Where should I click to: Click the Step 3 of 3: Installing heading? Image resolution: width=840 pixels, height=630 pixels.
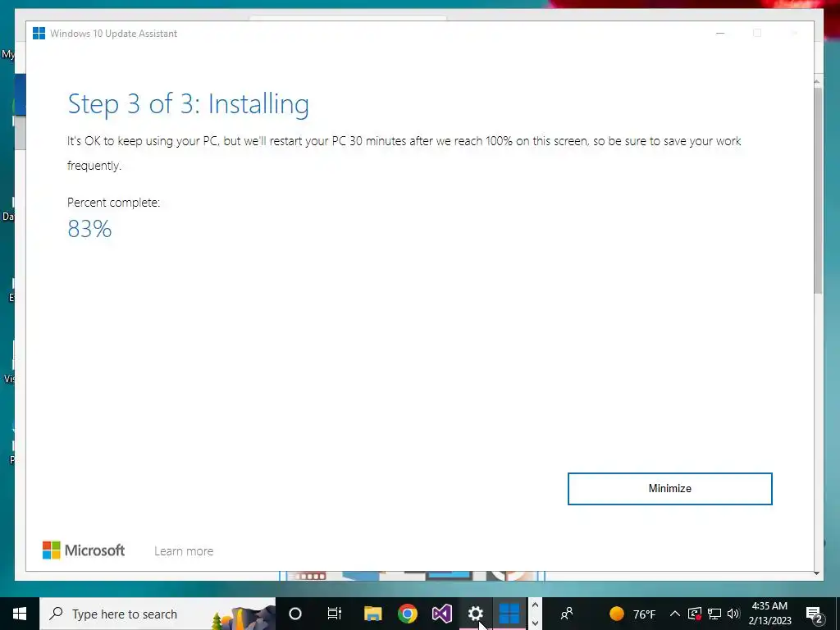click(x=188, y=104)
